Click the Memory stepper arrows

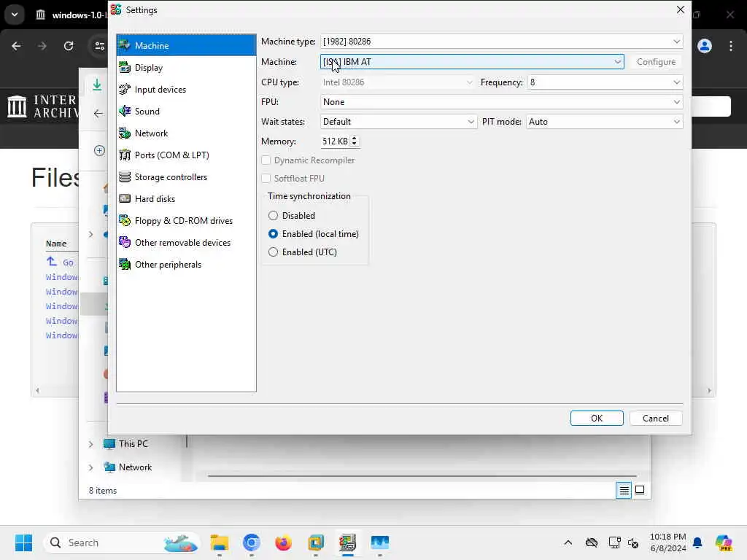tap(354, 141)
